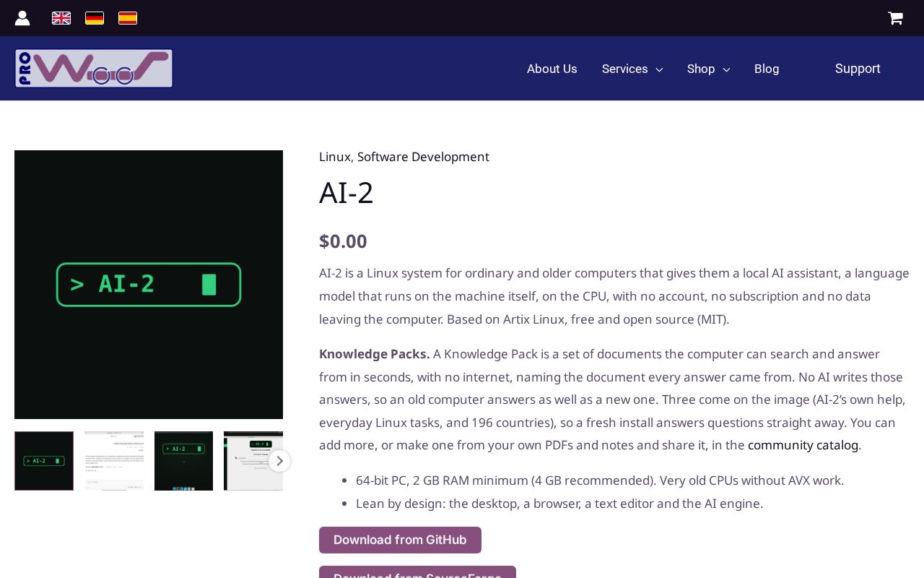
Task: Switch language with the Spanish flag
Action: click(128, 18)
